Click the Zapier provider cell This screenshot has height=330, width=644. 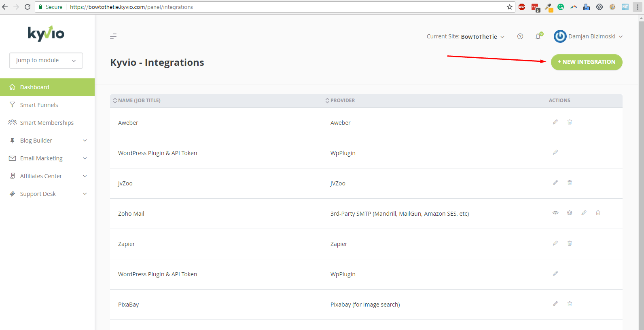(x=339, y=244)
